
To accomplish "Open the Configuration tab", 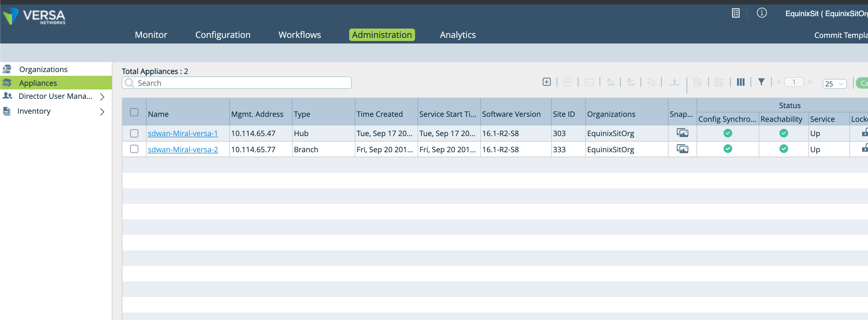I will coord(223,35).
